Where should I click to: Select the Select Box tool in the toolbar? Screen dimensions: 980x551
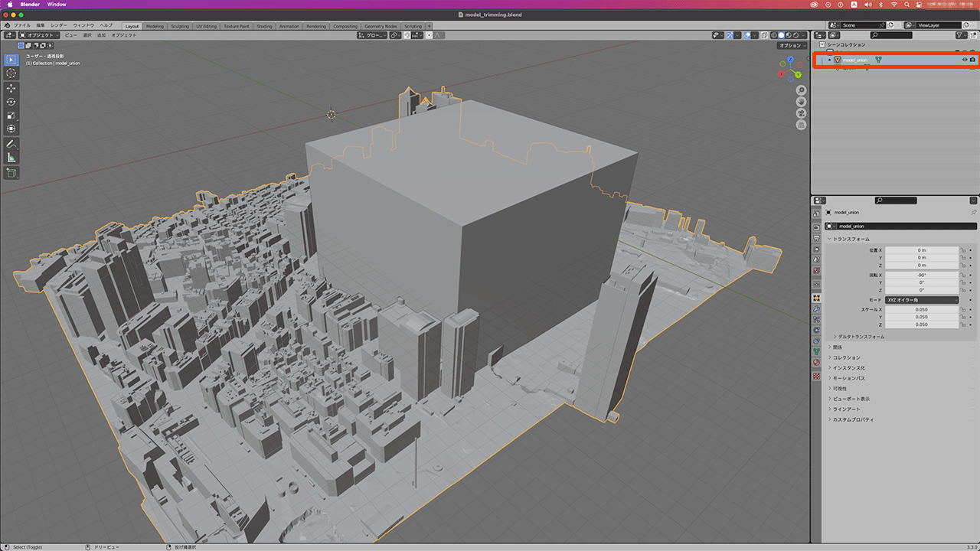click(11, 60)
